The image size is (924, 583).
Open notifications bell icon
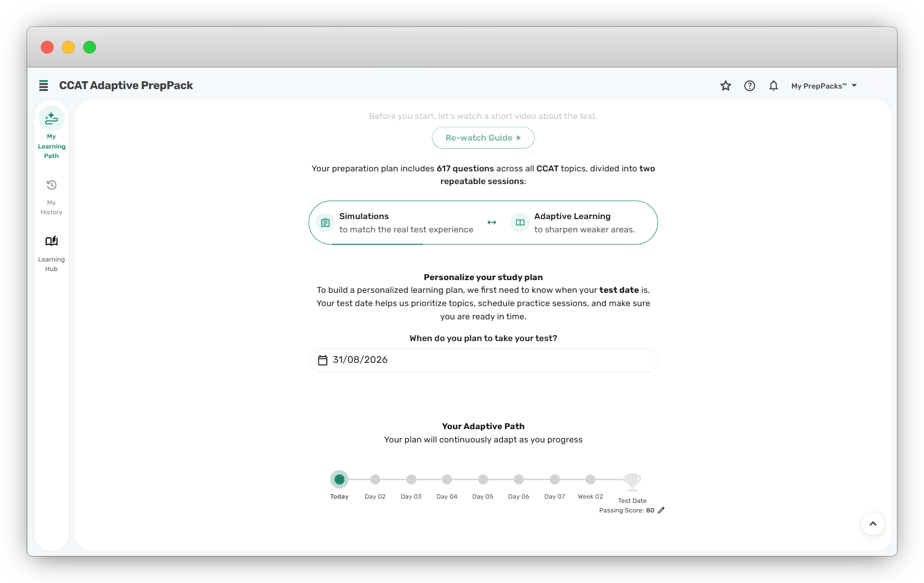pyautogui.click(x=773, y=86)
